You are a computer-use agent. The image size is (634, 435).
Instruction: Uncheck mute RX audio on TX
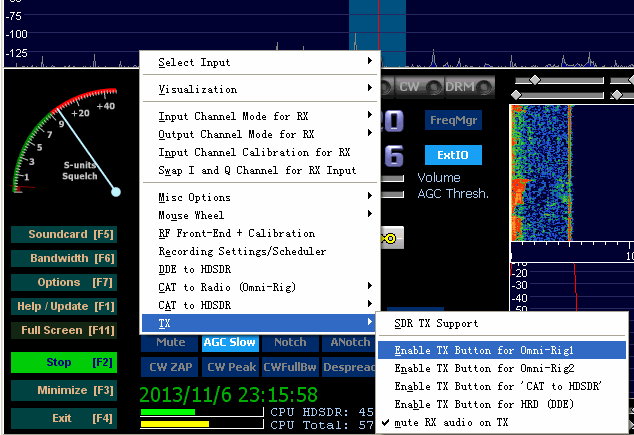[x=502, y=422]
